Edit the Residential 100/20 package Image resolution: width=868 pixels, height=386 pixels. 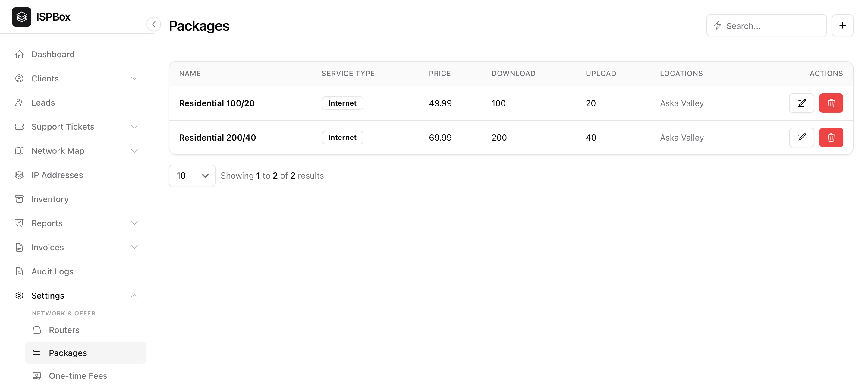coord(801,103)
